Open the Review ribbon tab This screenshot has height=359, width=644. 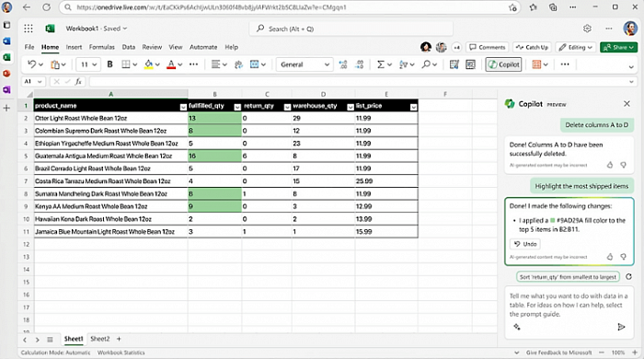152,47
